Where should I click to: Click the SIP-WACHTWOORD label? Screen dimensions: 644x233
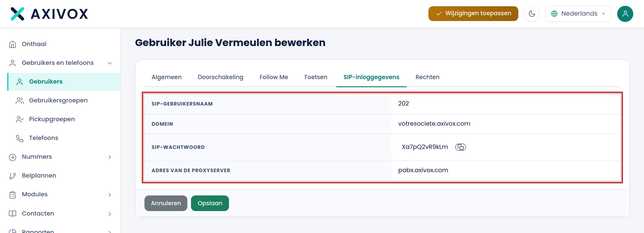178,147
